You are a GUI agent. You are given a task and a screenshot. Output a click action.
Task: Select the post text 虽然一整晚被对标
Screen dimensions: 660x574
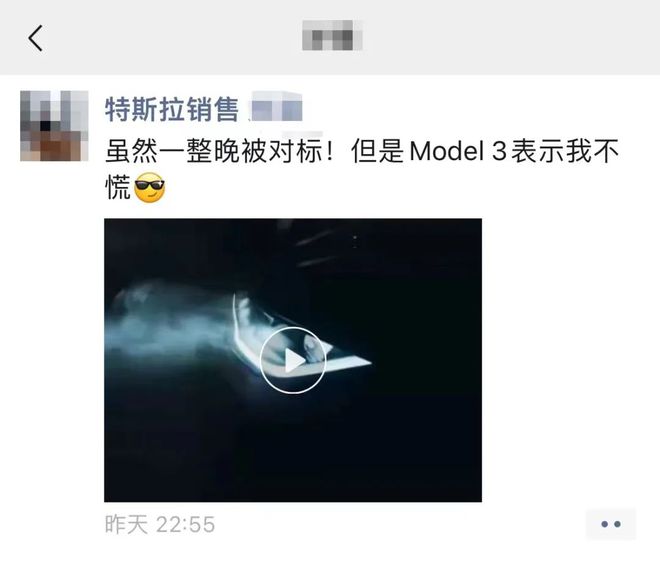pyautogui.click(x=214, y=151)
